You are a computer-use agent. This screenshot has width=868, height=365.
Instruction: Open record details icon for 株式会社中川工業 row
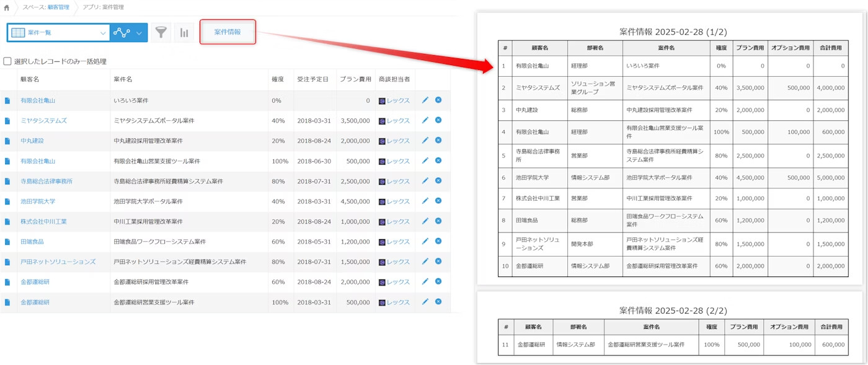[x=7, y=222]
